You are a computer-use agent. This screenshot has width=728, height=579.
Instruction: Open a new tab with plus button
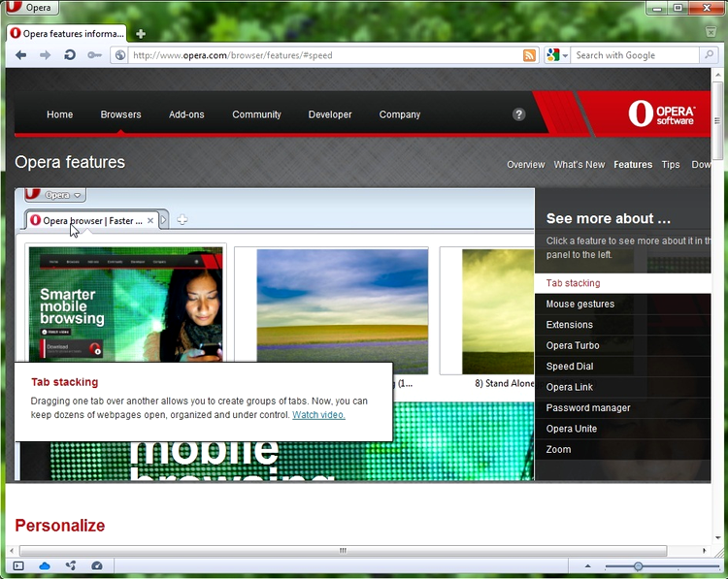pos(141,34)
